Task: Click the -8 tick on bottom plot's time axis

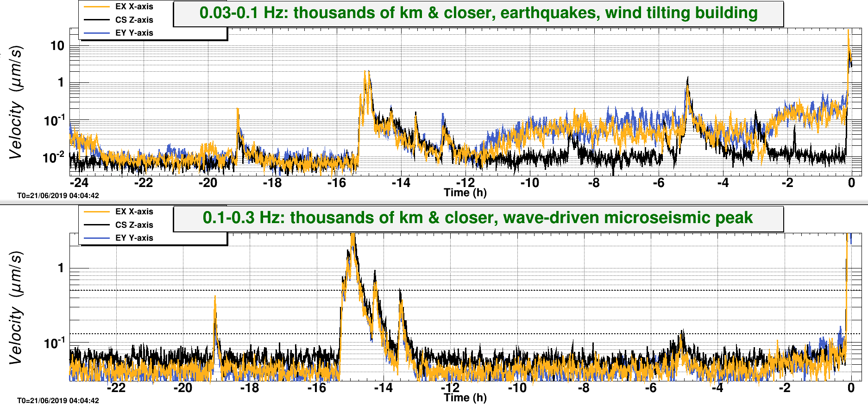Action: coord(584,388)
